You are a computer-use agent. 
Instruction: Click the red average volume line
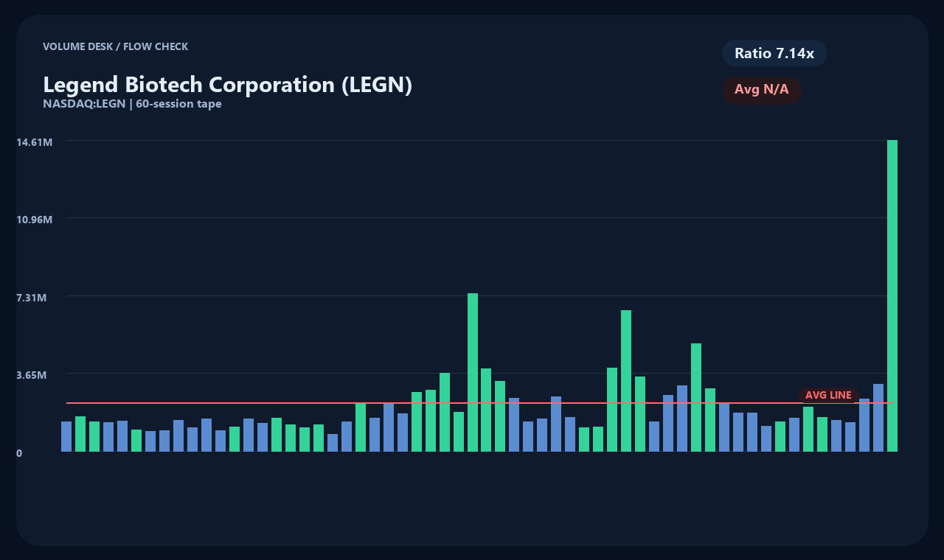pos(479,403)
